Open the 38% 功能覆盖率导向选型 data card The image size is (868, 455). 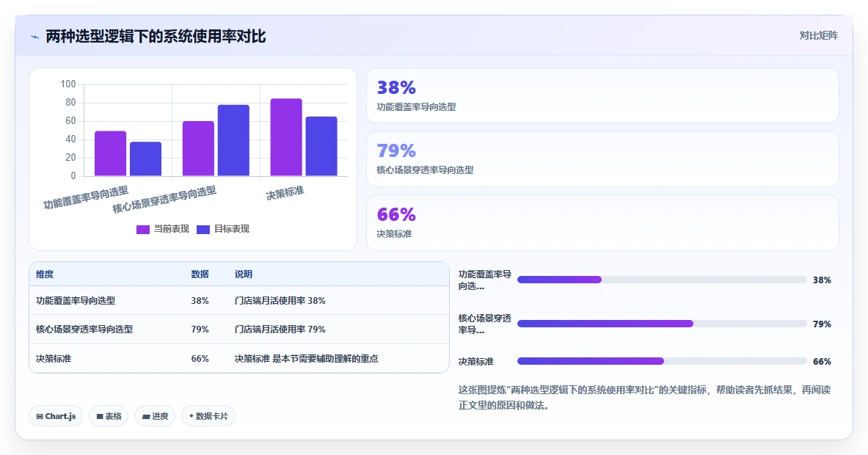(x=602, y=95)
